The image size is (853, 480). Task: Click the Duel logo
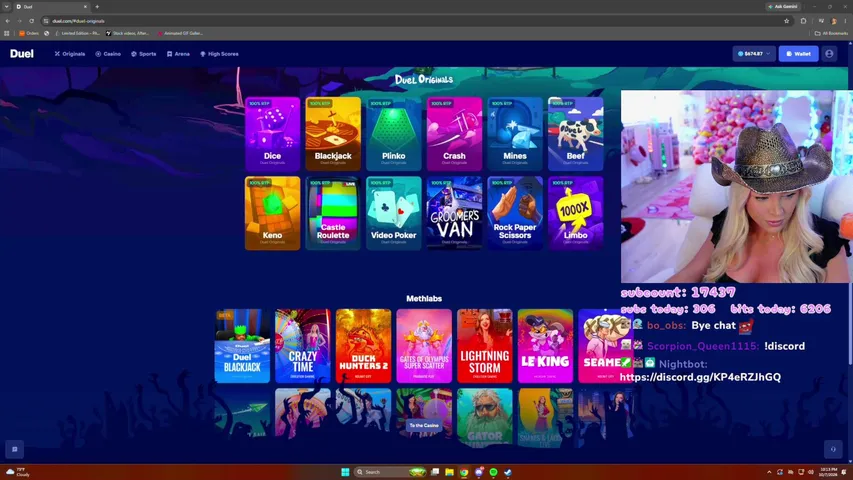coord(22,53)
